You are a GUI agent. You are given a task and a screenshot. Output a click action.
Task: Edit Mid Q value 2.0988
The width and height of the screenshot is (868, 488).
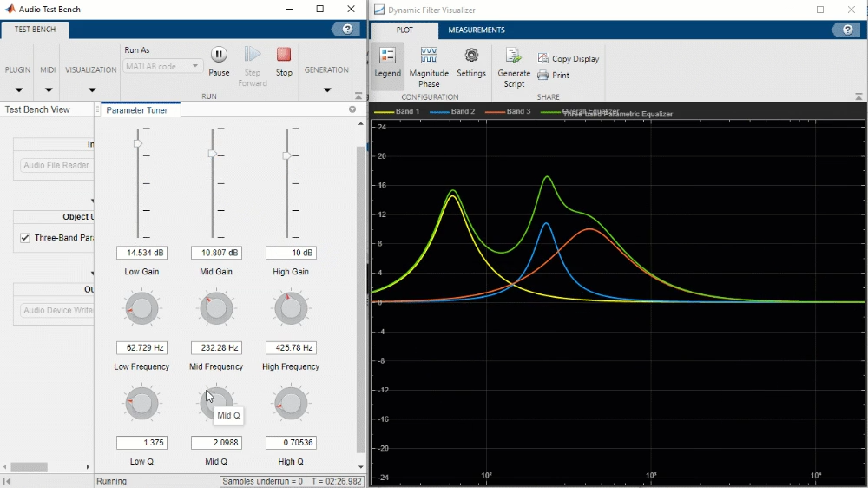tap(216, 443)
